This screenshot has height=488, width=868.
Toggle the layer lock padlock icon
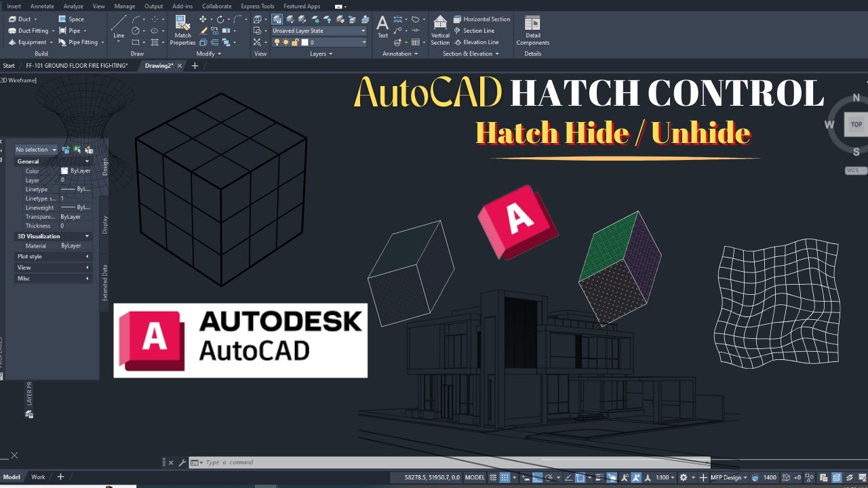point(294,42)
